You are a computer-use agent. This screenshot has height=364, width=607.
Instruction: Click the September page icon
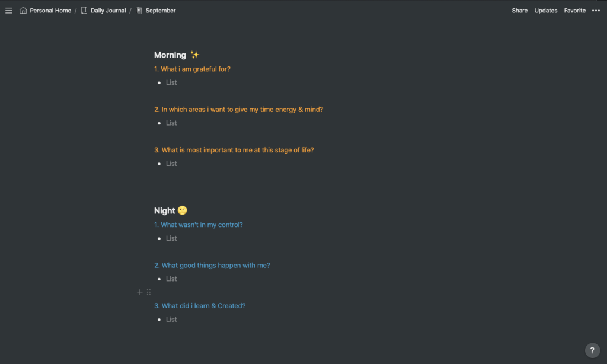139,11
